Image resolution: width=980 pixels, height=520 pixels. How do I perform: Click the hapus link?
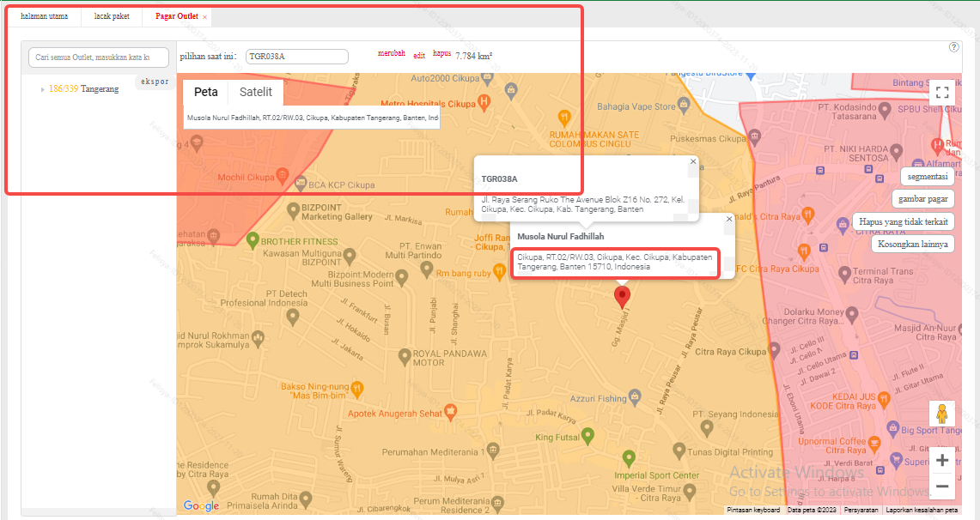441,54
